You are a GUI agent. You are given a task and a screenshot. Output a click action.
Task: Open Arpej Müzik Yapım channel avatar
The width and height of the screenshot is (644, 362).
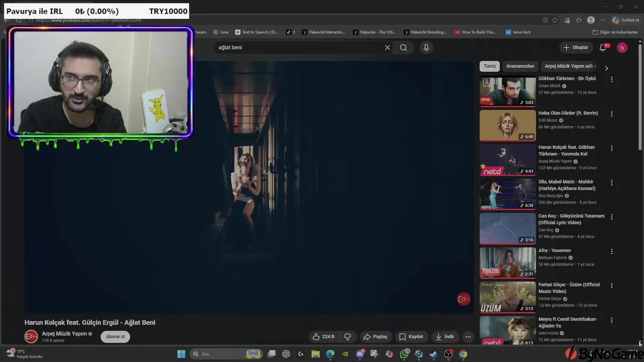[x=31, y=336]
